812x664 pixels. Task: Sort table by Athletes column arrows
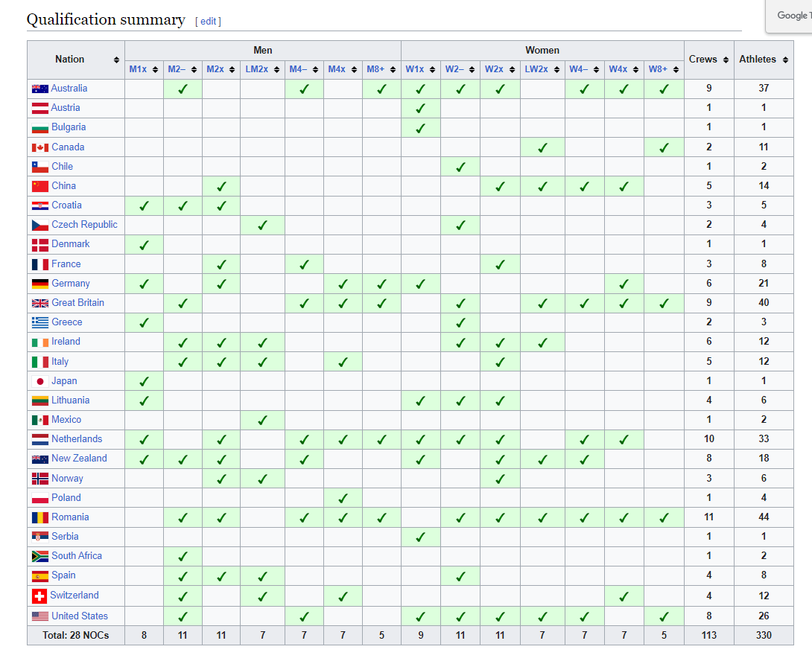tap(785, 60)
